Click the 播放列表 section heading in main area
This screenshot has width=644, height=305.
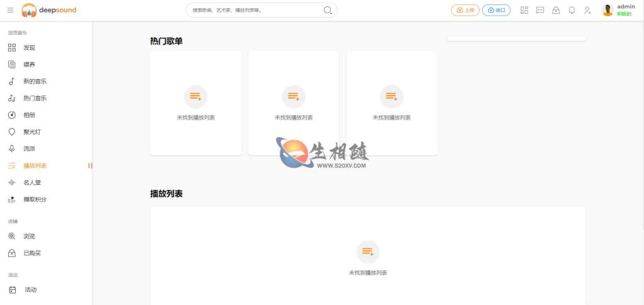166,194
